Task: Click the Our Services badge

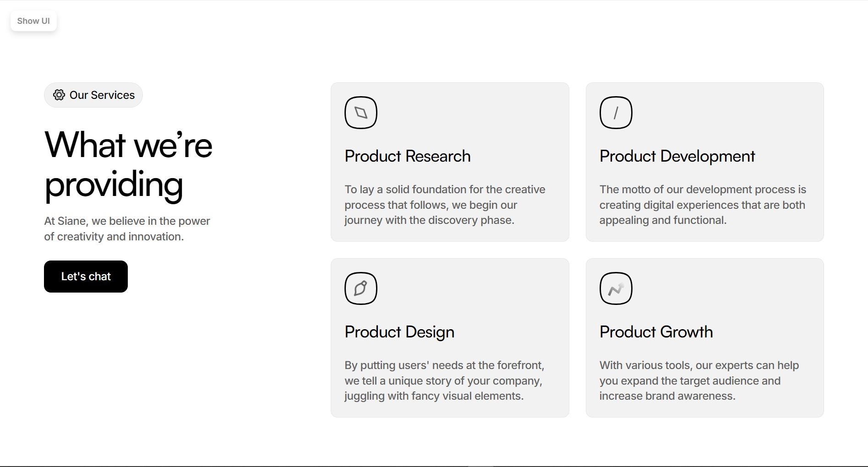Action: point(93,95)
